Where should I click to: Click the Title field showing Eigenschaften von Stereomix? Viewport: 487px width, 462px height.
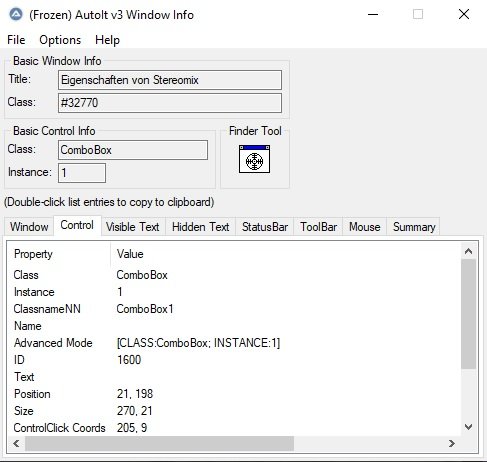pyautogui.click(x=170, y=80)
